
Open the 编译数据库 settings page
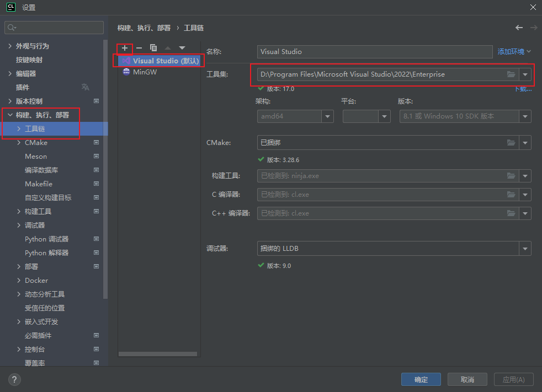click(41, 170)
